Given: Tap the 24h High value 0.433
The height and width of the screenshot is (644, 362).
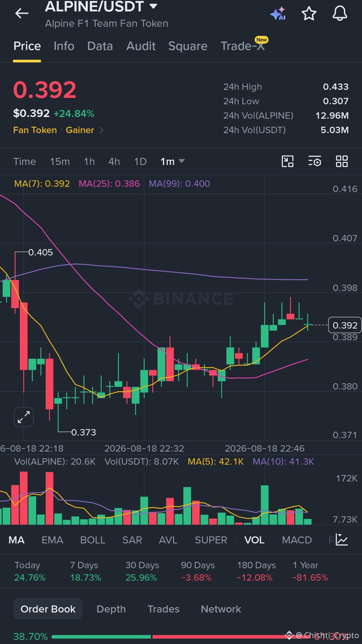Looking at the screenshot, I should tap(336, 87).
